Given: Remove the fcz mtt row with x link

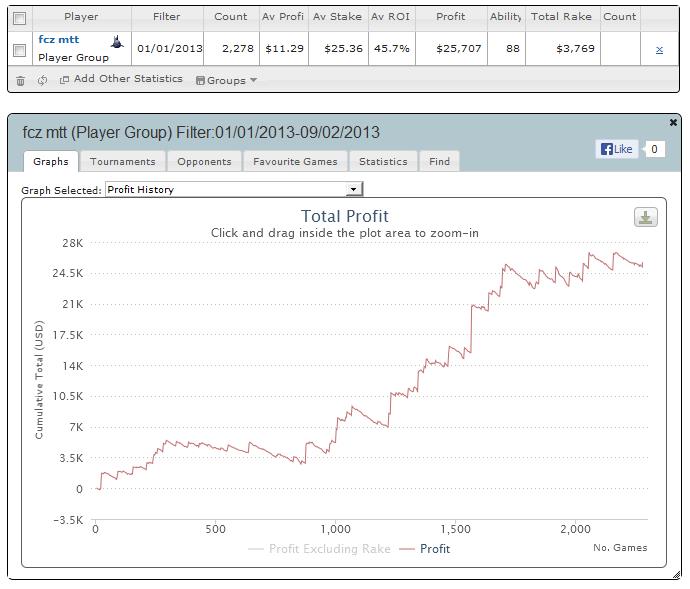Looking at the screenshot, I should click(x=659, y=50).
